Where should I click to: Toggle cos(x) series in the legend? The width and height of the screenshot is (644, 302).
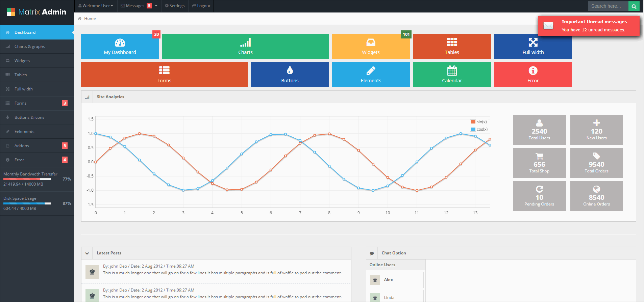(479, 129)
